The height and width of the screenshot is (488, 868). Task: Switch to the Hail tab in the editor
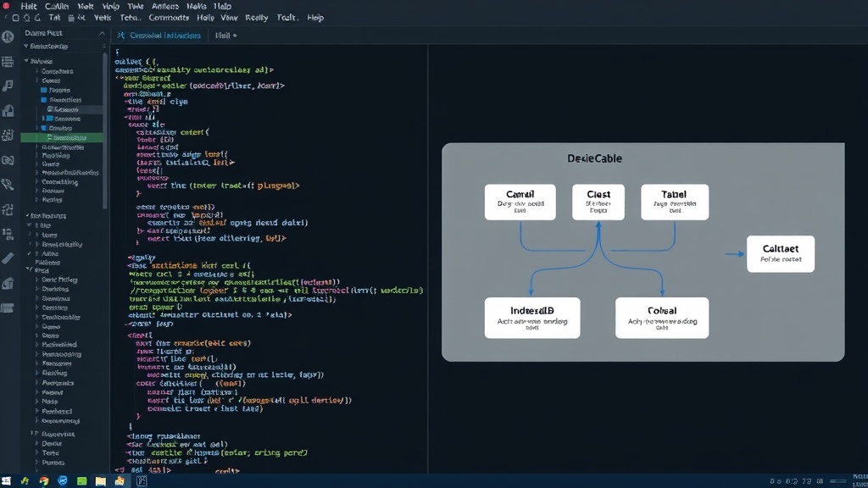click(x=225, y=36)
